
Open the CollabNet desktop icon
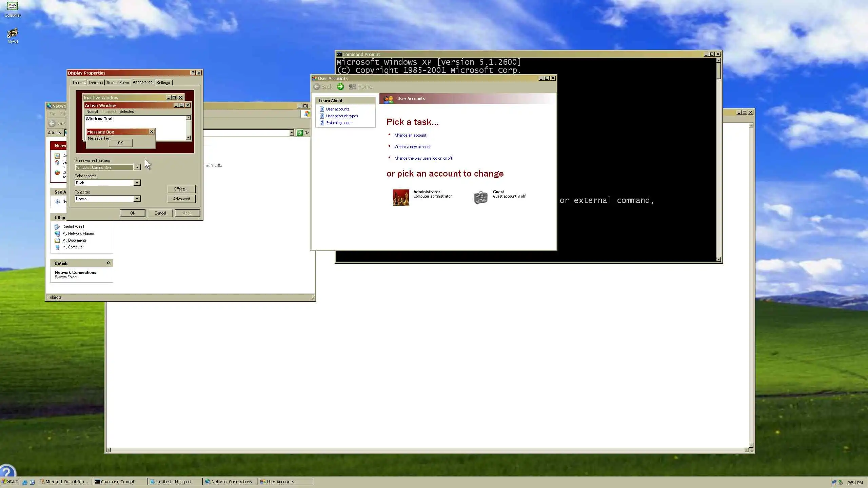(x=13, y=7)
